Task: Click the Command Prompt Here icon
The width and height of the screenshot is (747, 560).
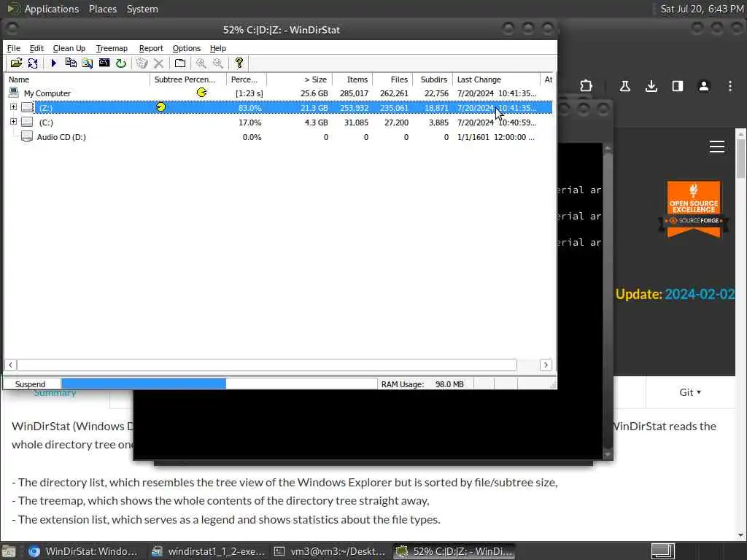Action: (x=104, y=63)
